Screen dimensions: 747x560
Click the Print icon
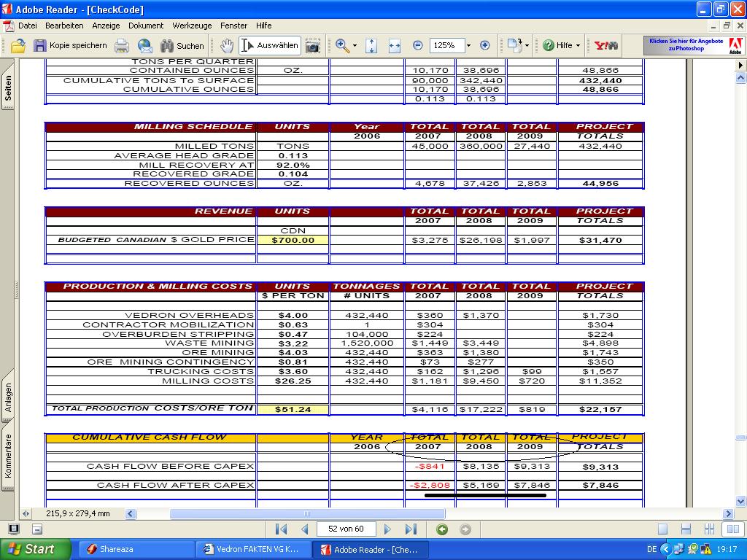click(123, 45)
